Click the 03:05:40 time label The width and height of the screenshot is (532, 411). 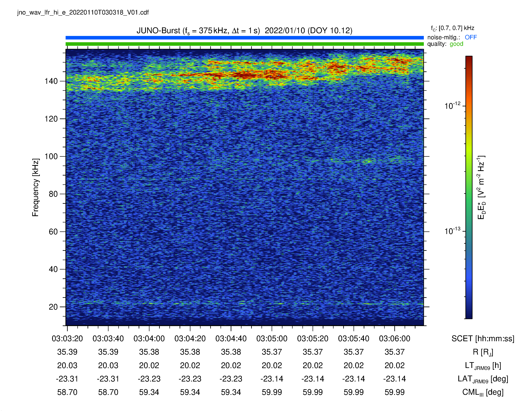(x=354, y=338)
